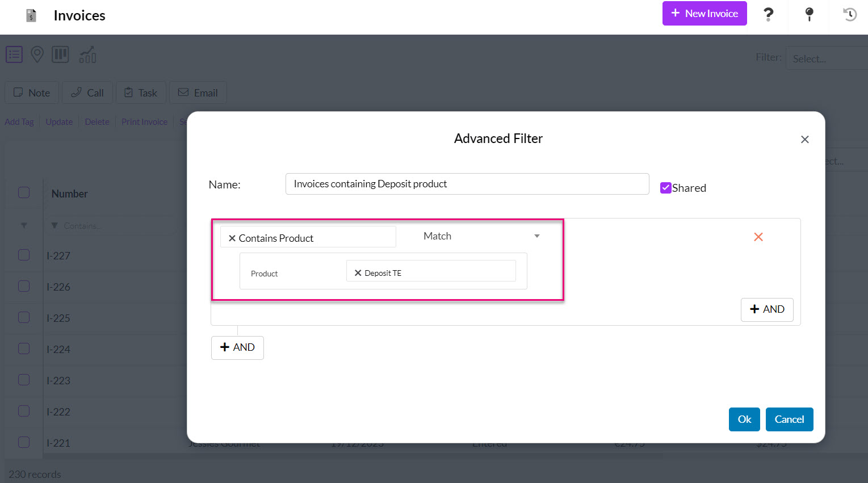Switch to chart analytics view icon
Viewport: 868px width, 483px height.
[x=87, y=54]
